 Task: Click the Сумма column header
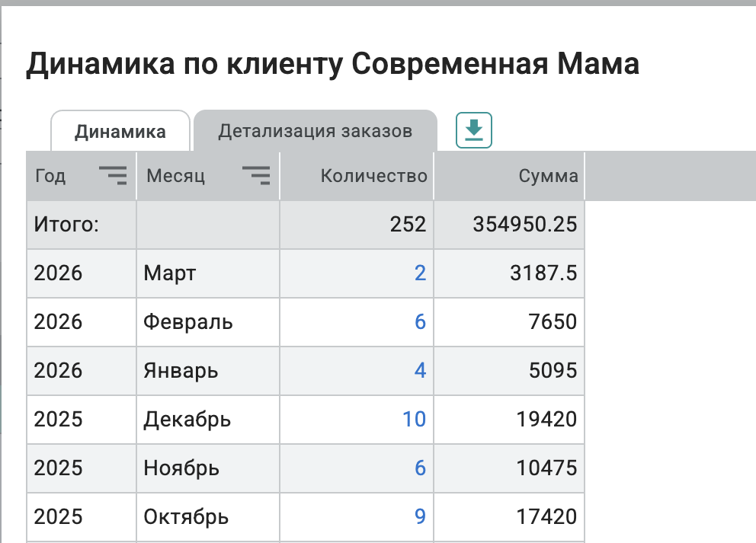(548, 177)
